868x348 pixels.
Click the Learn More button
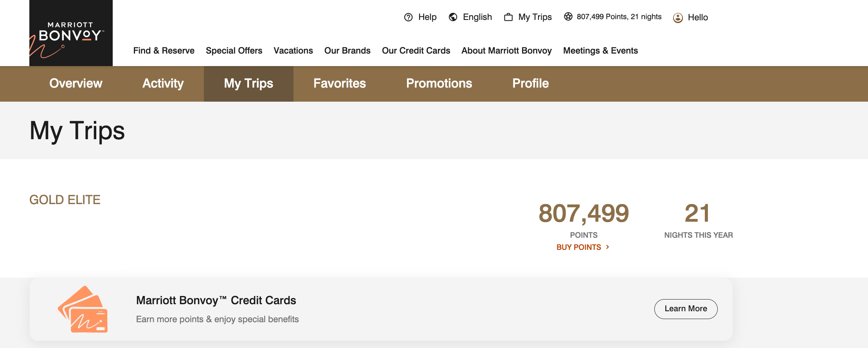(x=686, y=309)
